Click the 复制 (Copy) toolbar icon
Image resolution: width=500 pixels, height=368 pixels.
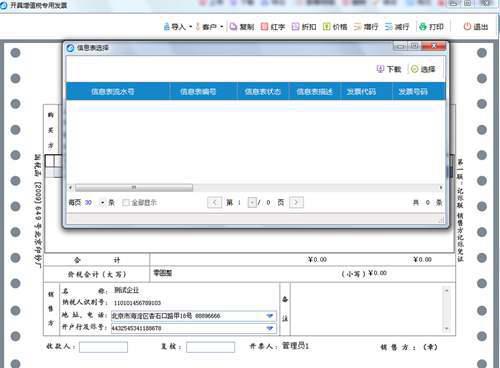pos(233,26)
